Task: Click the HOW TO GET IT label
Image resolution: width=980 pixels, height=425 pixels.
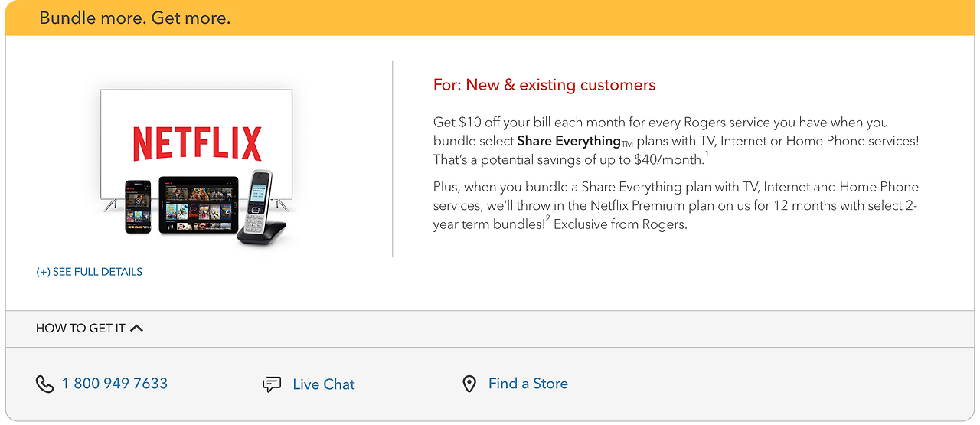Action: coord(80,329)
